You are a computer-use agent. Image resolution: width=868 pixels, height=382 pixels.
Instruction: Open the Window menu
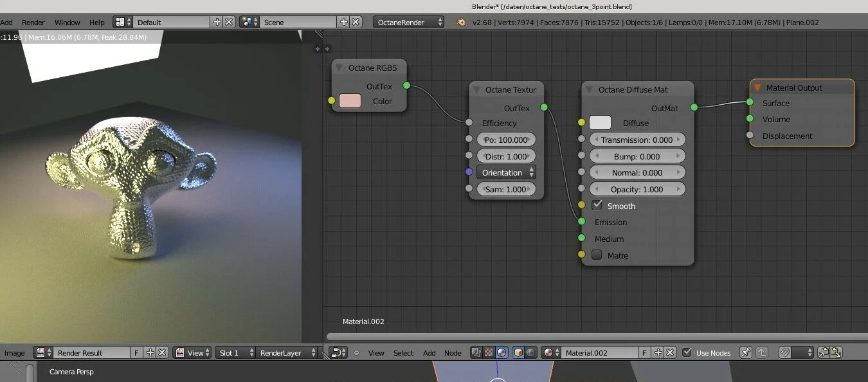(x=68, y=22)
